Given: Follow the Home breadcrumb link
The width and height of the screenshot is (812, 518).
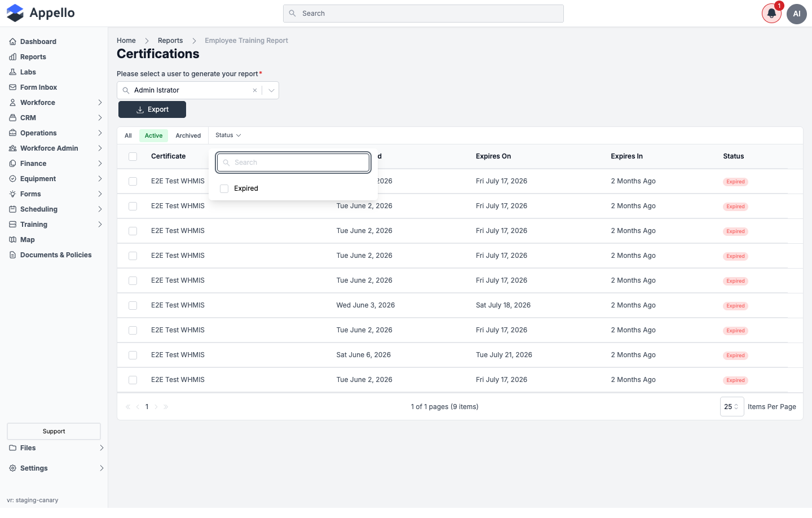Looking at the screenshot, I should pyautogui.click(x=126, y=41).
